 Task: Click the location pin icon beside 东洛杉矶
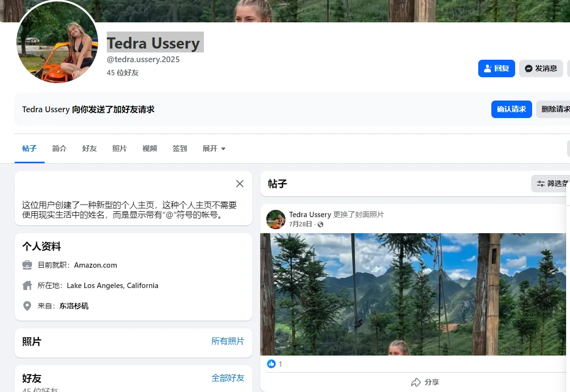tap(27, 306)
